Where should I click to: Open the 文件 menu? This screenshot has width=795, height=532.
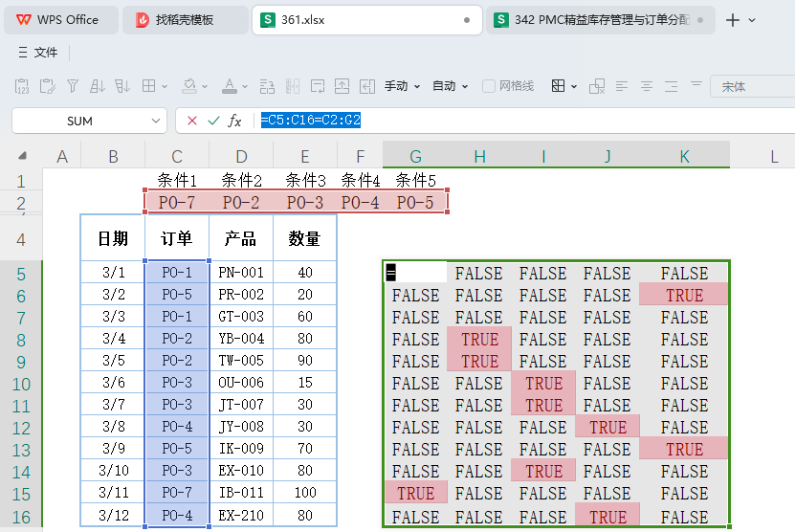[38, 53]
